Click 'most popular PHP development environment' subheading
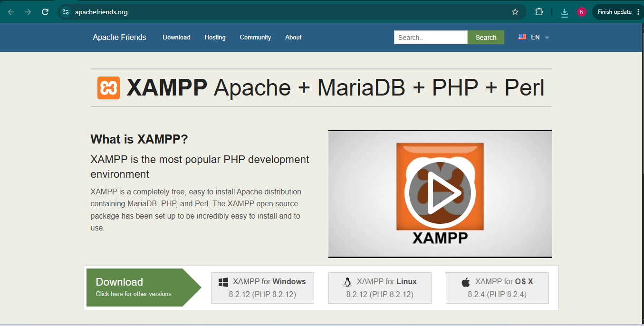 point(200,166)
